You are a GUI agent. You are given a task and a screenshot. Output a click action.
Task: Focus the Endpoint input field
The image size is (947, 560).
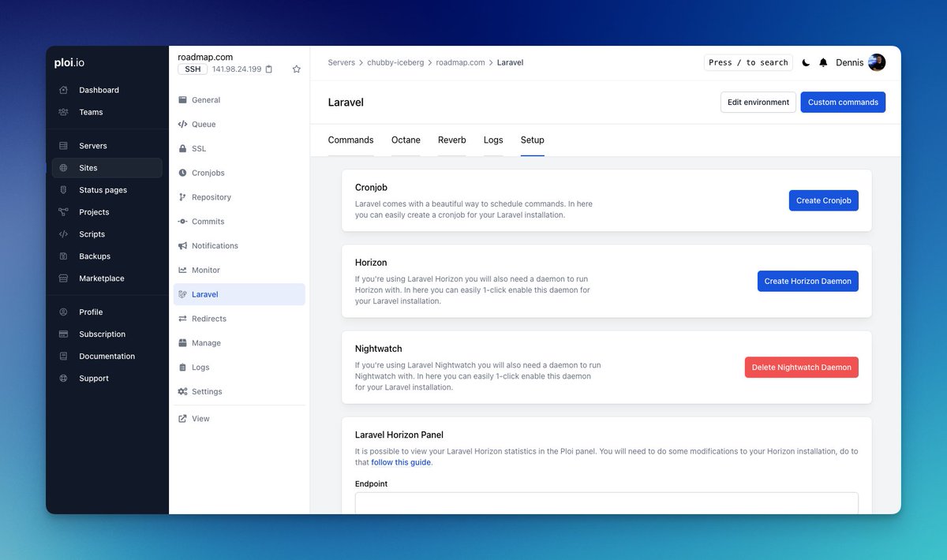607,503
